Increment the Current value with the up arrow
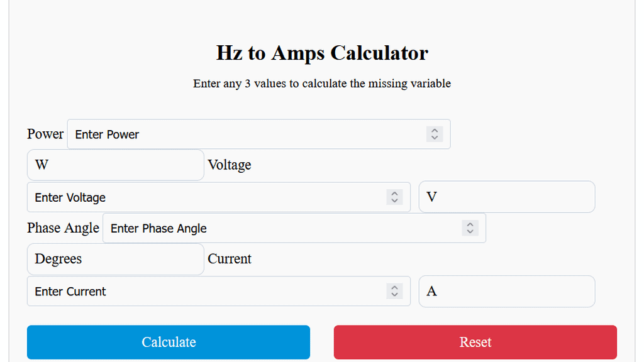 click(x=394, y=288)
